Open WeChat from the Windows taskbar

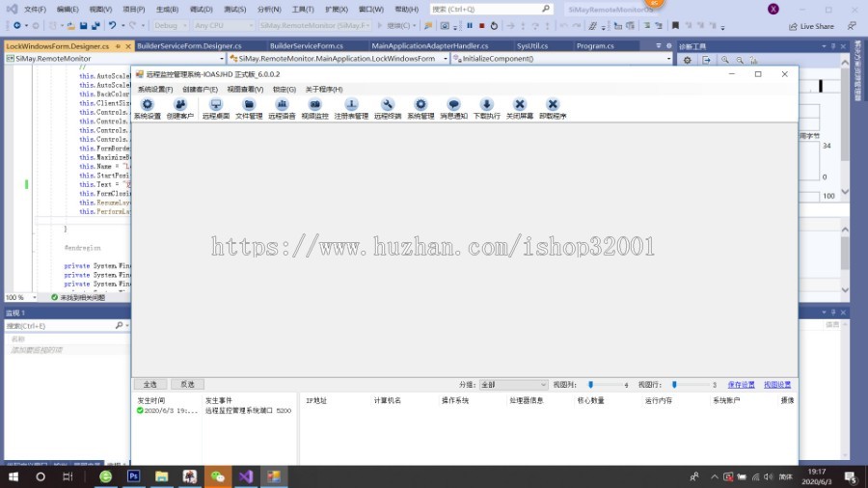[218, 476]
